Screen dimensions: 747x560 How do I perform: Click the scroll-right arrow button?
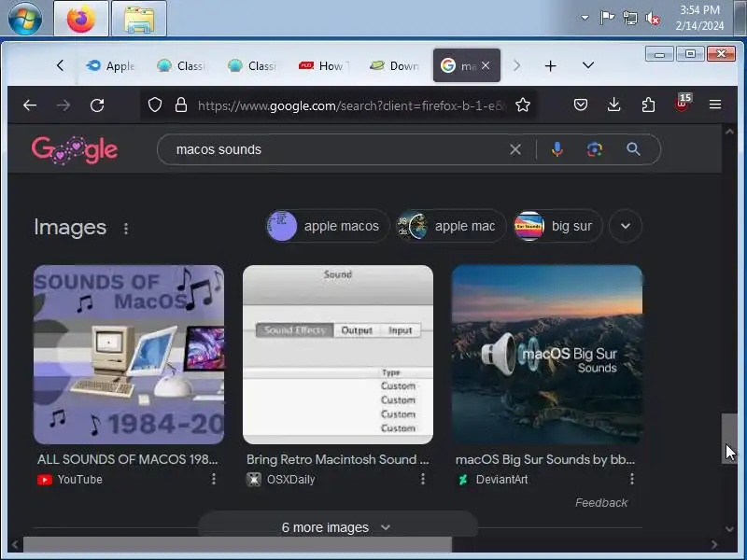pos(713,544)
